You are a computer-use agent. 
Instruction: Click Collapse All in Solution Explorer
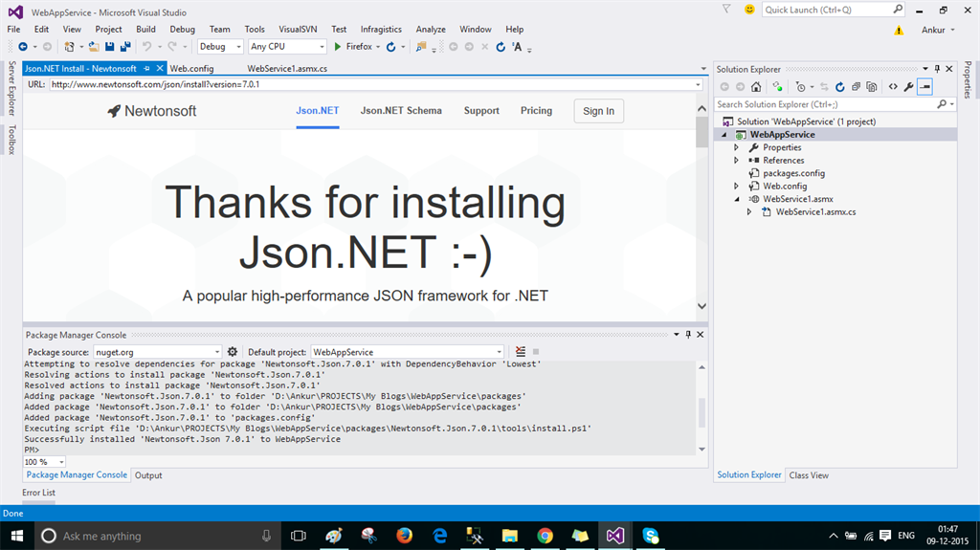[x=855, y=86]
